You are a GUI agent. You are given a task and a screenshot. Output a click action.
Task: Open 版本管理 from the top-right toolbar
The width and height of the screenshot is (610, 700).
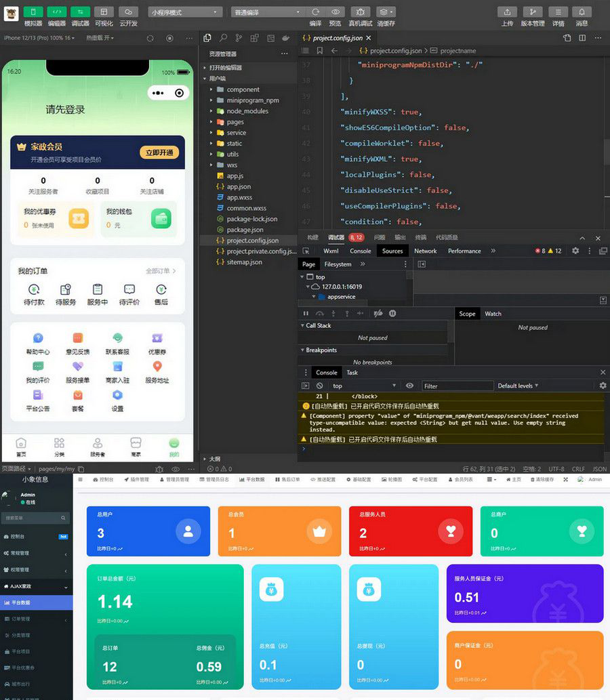pos(533,12)
